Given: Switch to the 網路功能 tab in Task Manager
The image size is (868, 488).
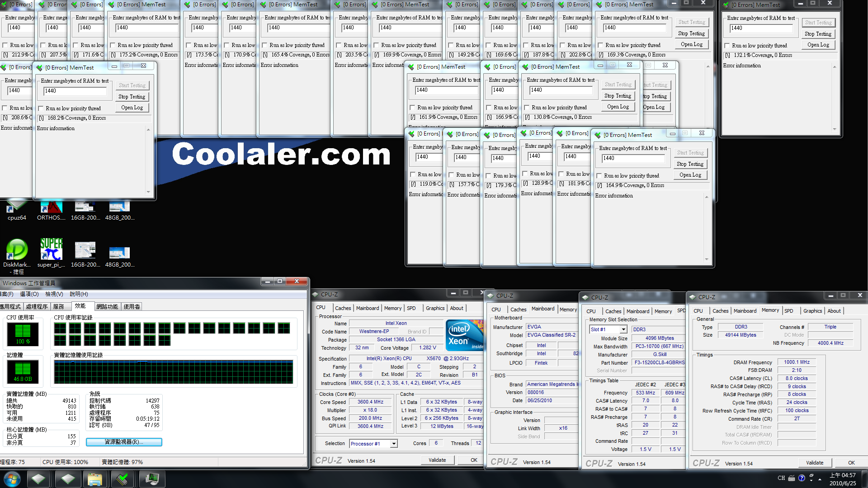Looking at the screenshot, I should coord(107,306).
